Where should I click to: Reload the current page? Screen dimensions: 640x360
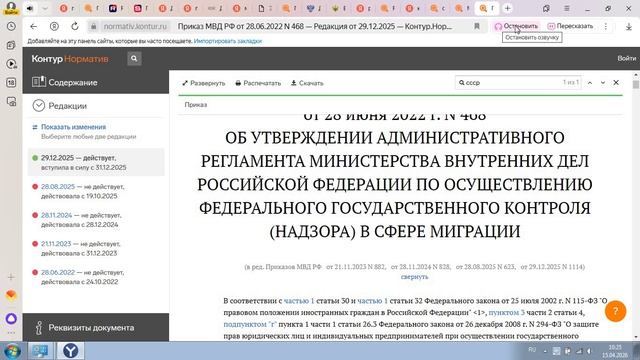pos(75,26)
